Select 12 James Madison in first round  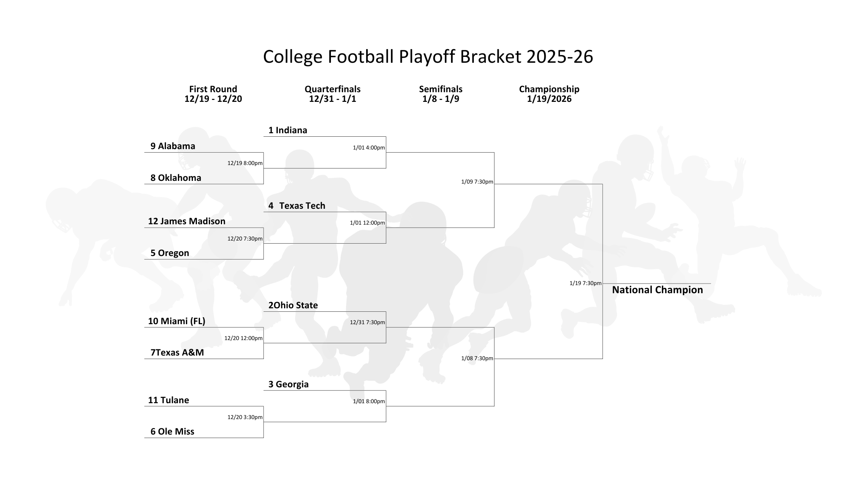[x=186, y=221]
